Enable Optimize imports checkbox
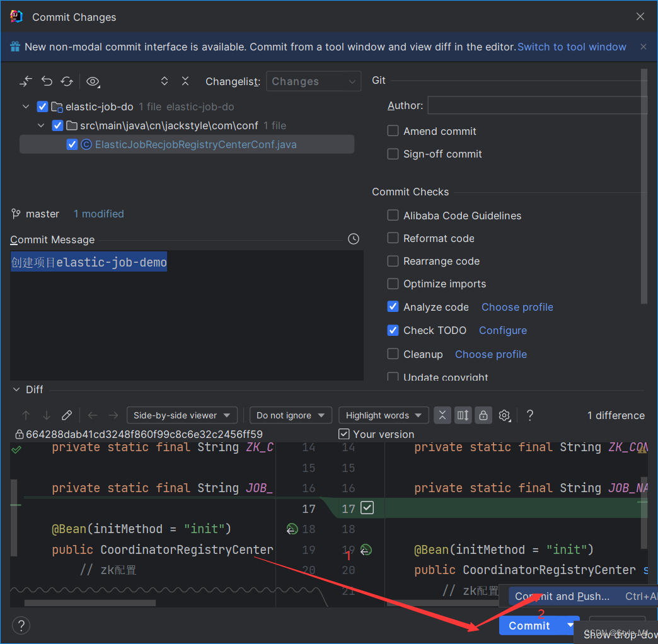The height and width of the screenshot is (644, 658). point(393,284)
